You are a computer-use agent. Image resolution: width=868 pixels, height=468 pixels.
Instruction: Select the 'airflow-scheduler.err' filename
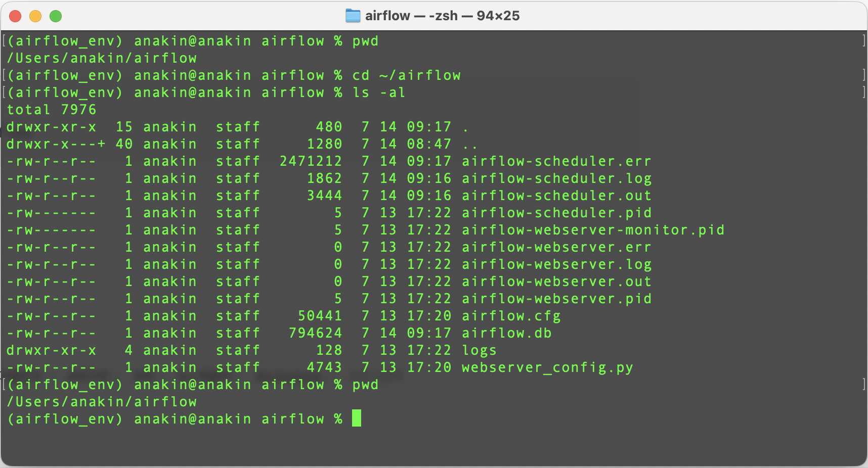[x=556, y=161]
